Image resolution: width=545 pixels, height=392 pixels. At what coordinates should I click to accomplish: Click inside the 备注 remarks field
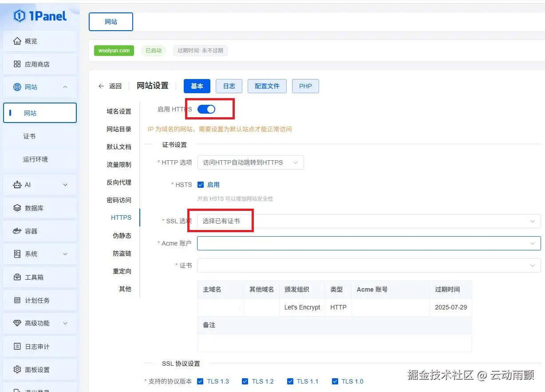pyautogui.click(x=335, y=343)
